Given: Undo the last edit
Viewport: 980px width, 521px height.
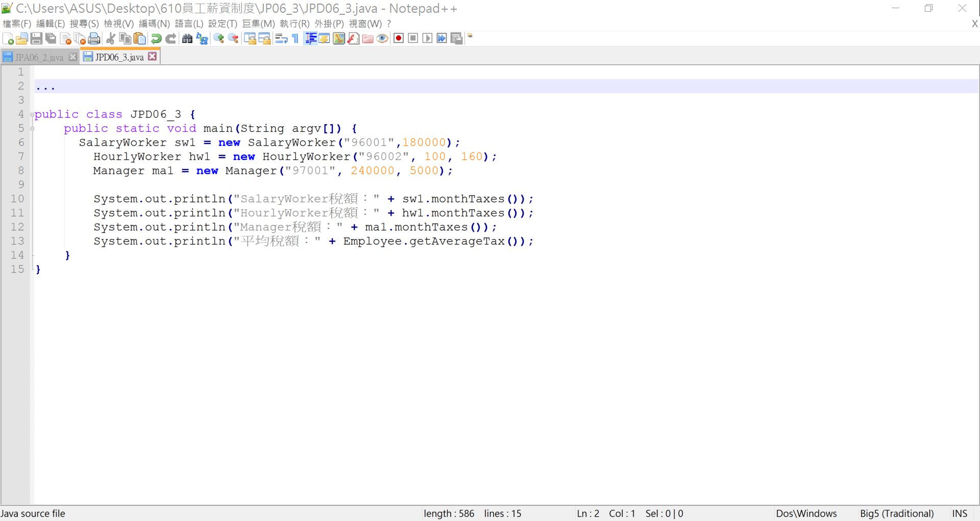Looking at the screenshot, I should [x=156, y=39].
